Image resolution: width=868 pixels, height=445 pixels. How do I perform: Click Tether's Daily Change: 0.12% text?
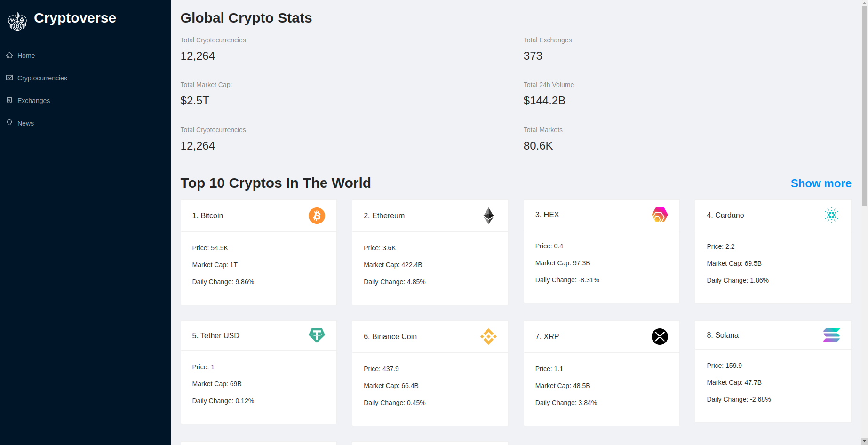click(x=223, y=401)
